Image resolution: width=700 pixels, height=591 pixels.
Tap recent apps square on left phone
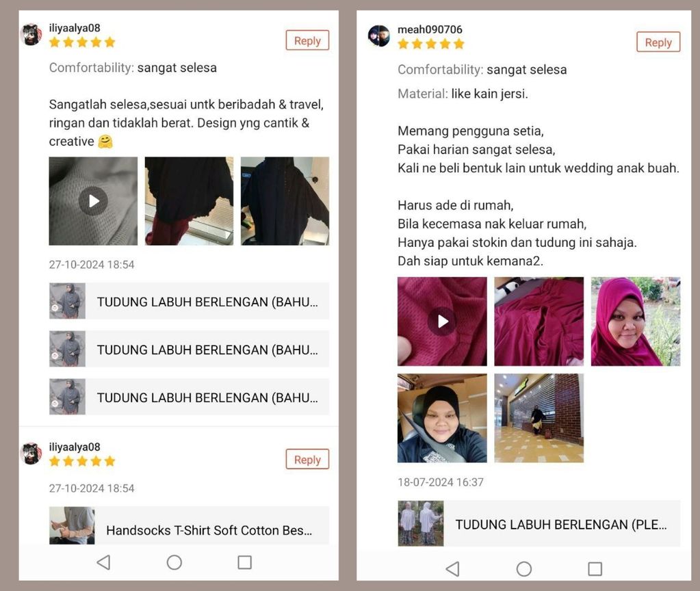245,562
